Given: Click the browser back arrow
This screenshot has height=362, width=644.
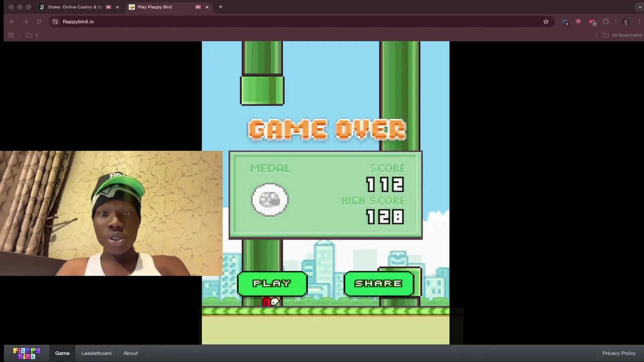Looking at the screenshot, I should pos(12,22).
